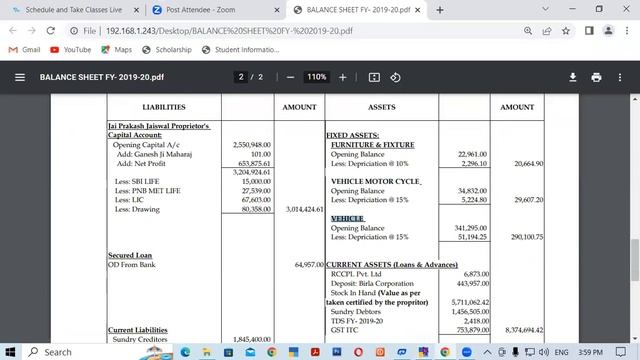Zoom out the PDF document

(290, 77)
